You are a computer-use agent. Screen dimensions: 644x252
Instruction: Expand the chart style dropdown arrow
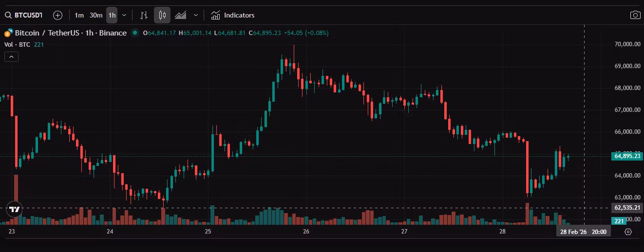coord(196,15)
